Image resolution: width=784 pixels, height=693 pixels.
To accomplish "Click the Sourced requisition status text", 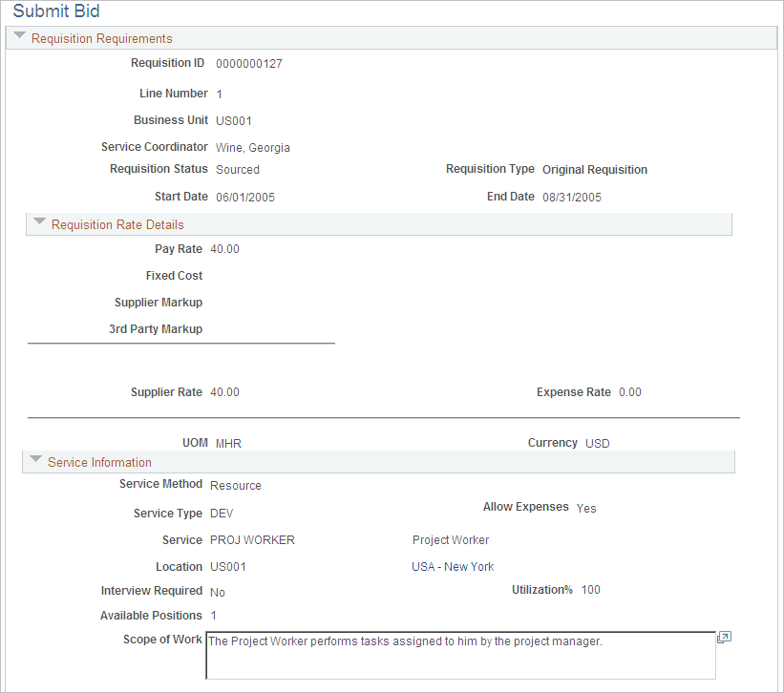I will 237,169.
